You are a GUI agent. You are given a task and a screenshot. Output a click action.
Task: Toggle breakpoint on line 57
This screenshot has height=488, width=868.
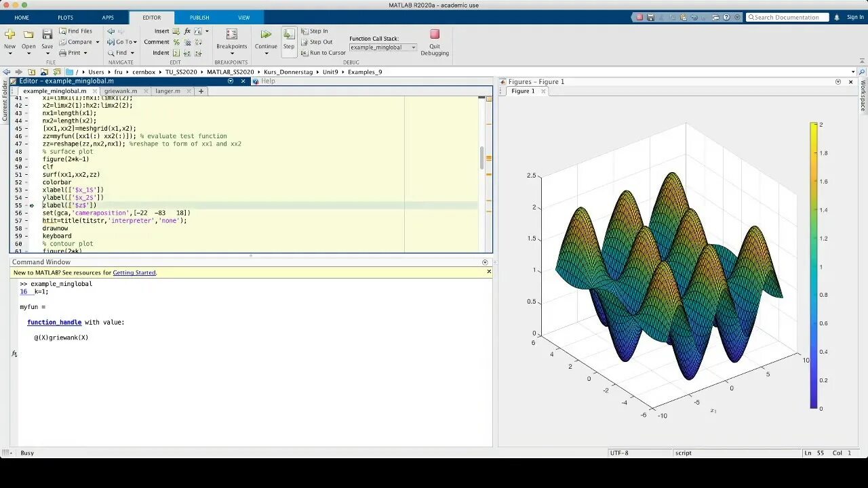tap(27, 220)
